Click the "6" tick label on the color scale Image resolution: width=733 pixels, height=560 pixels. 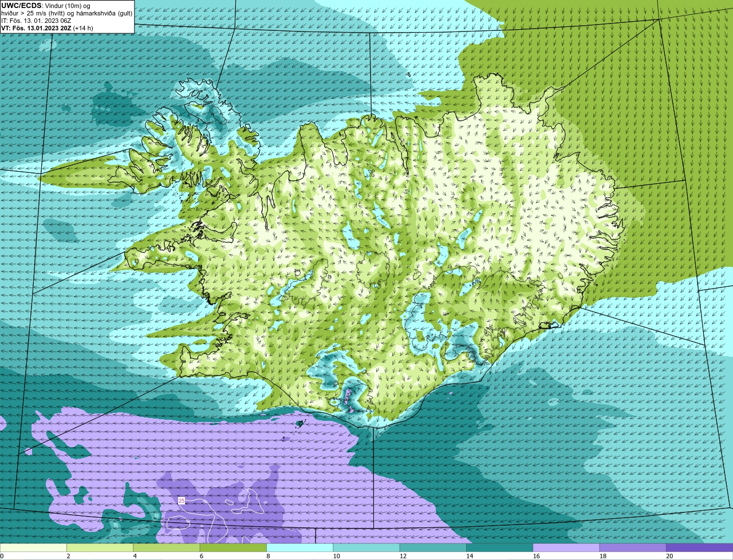click(x=202, y=556)
